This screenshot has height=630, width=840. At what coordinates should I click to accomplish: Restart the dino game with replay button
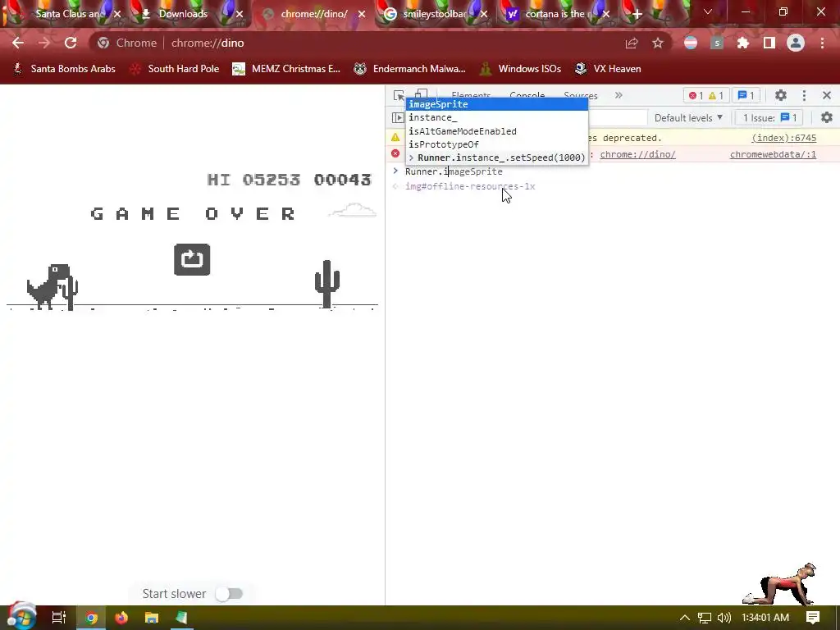[192, 259]
